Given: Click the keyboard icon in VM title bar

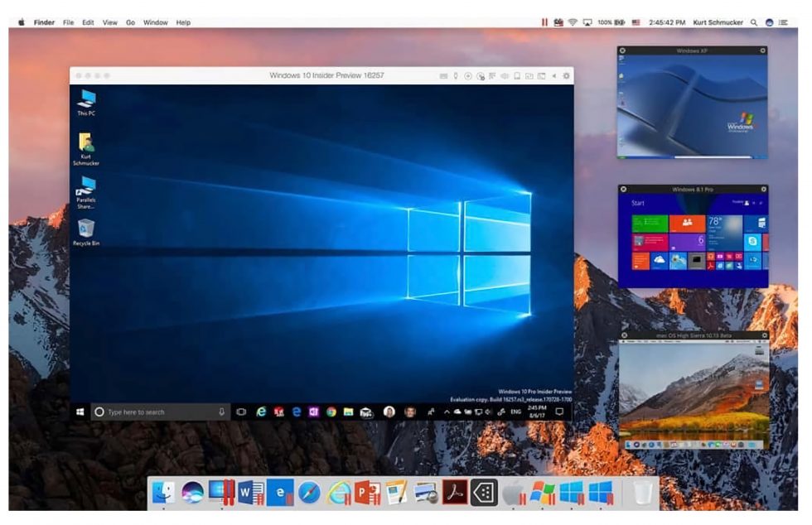Looking at the screenshot, I should coord(443,76).
